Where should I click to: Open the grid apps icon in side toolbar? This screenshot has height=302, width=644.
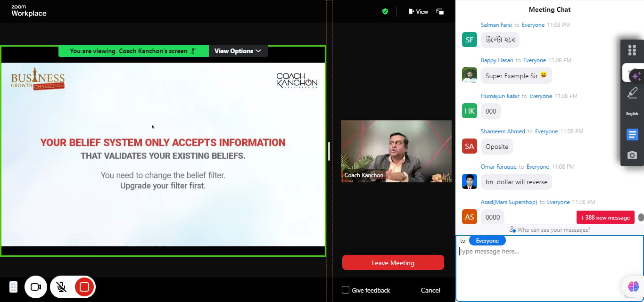pyautogui.click(x=632, y=49)
